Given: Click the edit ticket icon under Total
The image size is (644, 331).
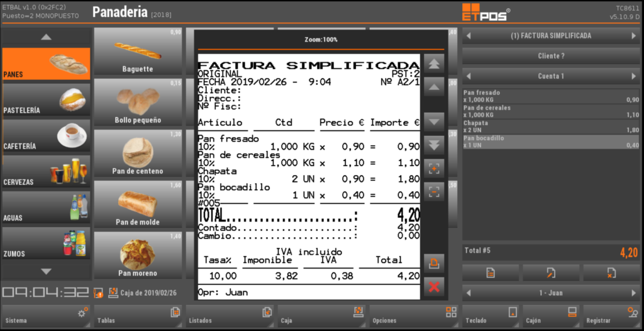Looking at the screenshot, I should pyautogui.click(x=551, y=272).
